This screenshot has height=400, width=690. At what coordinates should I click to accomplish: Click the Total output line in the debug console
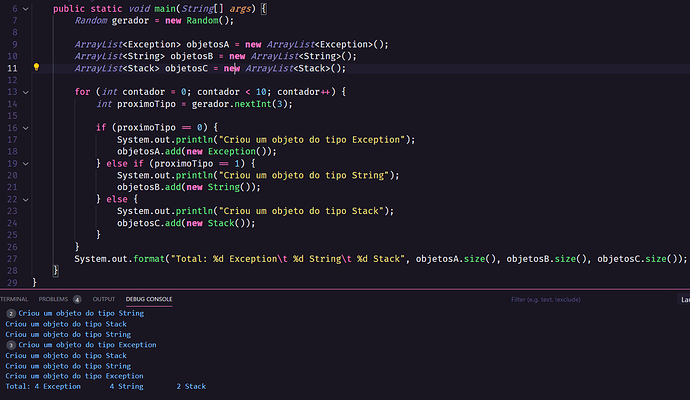106,386
